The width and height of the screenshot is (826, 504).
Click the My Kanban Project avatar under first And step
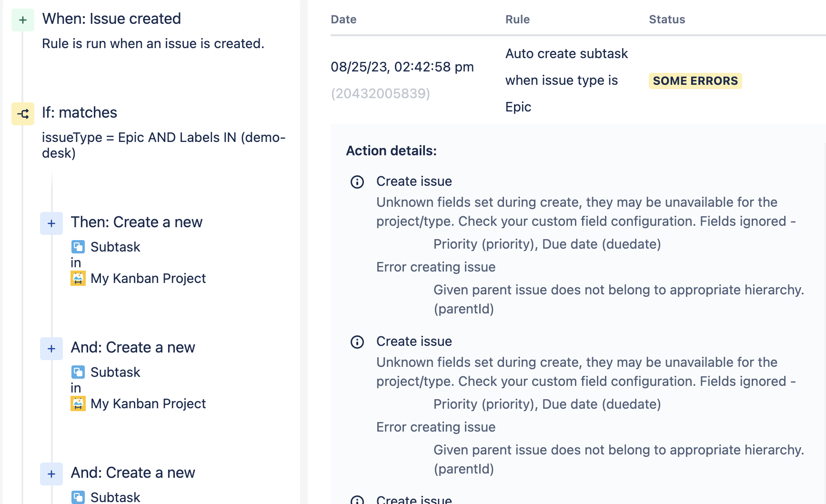[x=78, y=403]
